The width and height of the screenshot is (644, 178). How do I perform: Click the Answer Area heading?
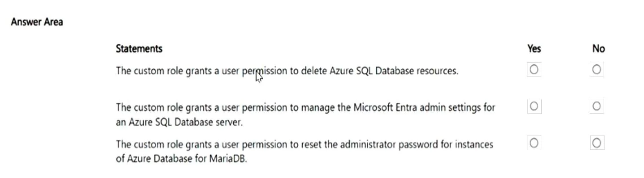tap(37, 22)
